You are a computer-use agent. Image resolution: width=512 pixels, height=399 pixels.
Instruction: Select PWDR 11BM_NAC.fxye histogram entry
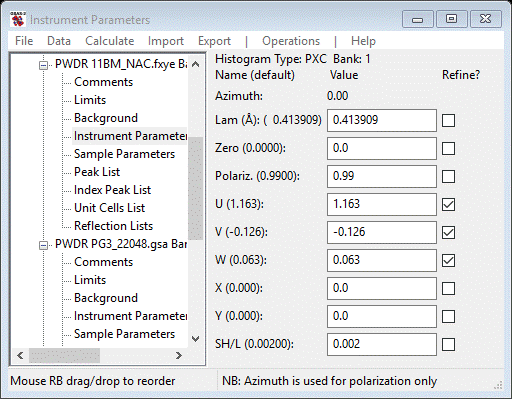point(121,64)
